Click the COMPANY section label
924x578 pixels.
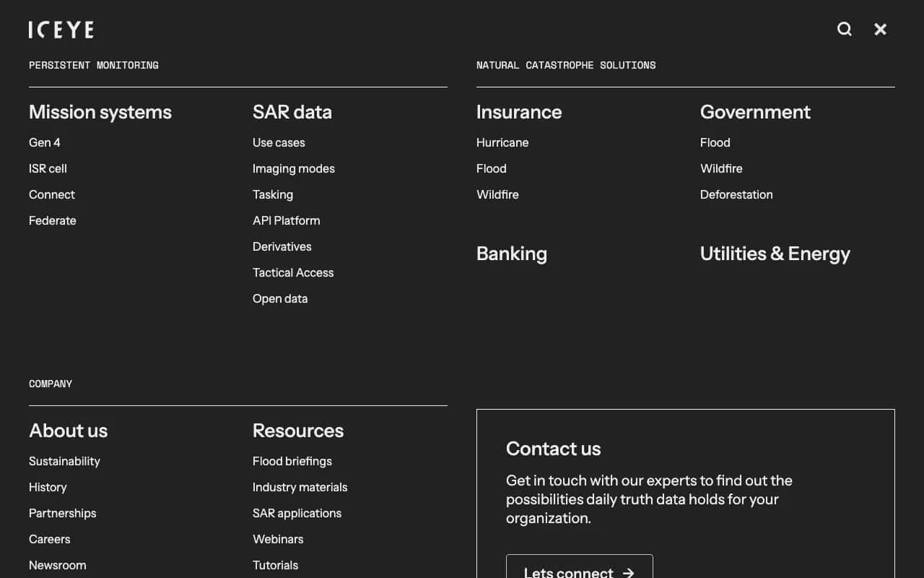pyautogui.click(x=51, y=384)
